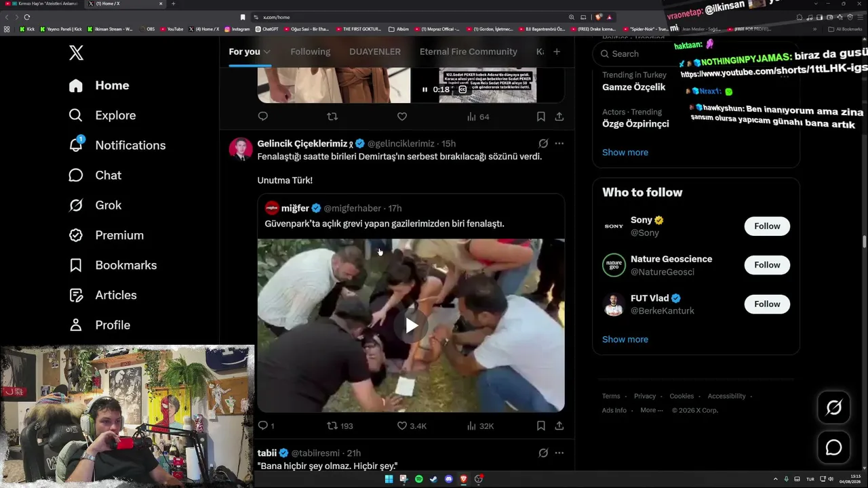The height and width of the screenshot is (488, 868).
Task: Switch to the Eternal Fire Community tab
Action: 469,52
